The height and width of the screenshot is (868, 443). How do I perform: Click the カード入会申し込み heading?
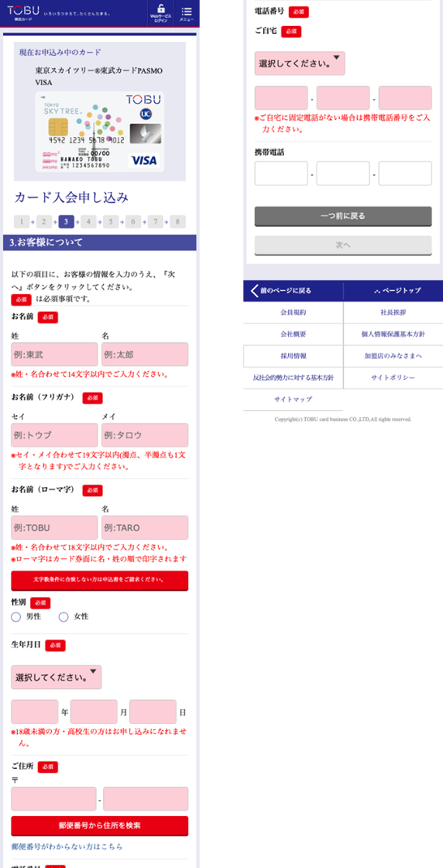71,198
